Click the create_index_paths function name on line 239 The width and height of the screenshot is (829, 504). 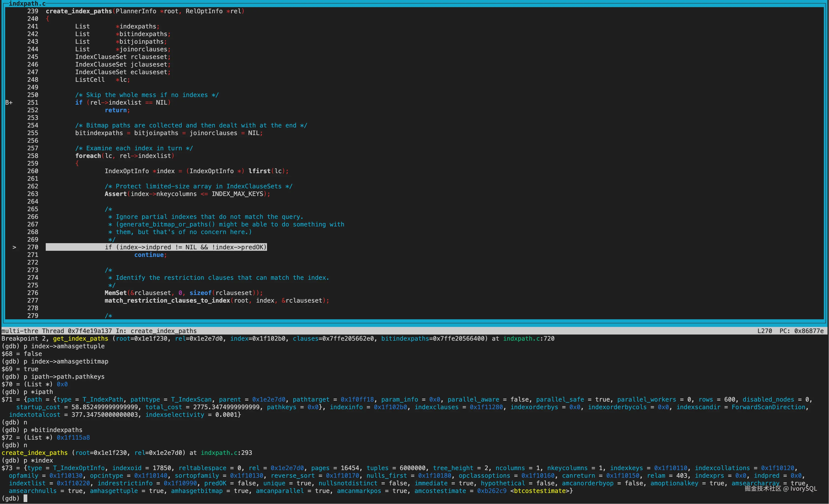click(x=79, y=11)
